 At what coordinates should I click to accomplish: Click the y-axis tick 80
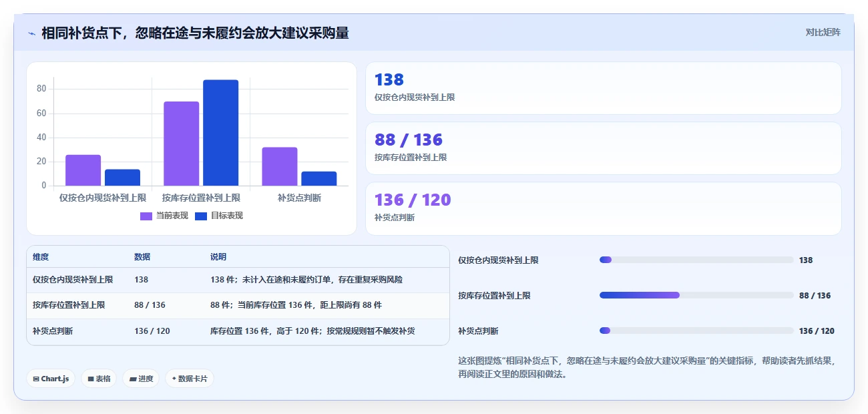coord(41,89)
